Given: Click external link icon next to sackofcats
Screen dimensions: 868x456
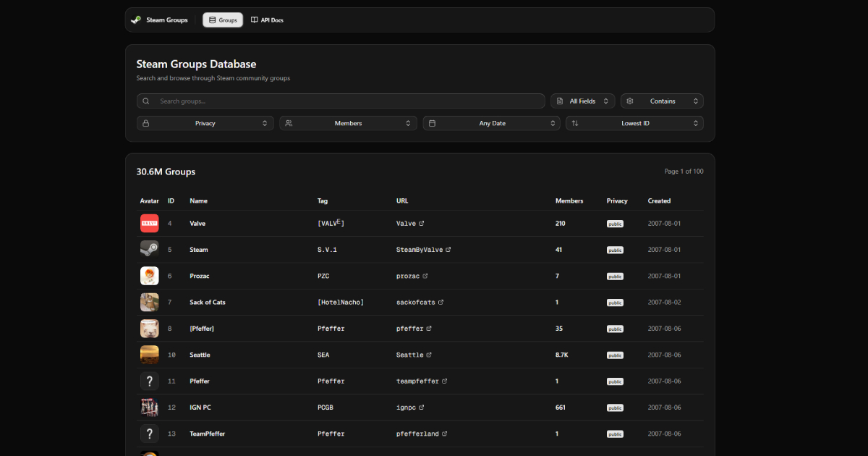Looking at the screenshot, I should [441, 303].
